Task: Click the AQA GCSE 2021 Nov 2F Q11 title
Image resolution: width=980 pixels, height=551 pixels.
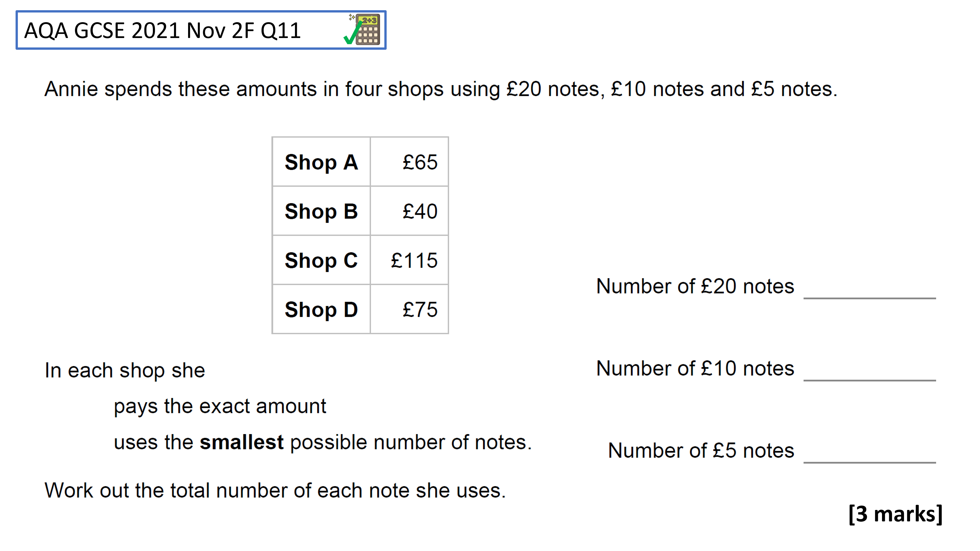Action: point(163,30)
